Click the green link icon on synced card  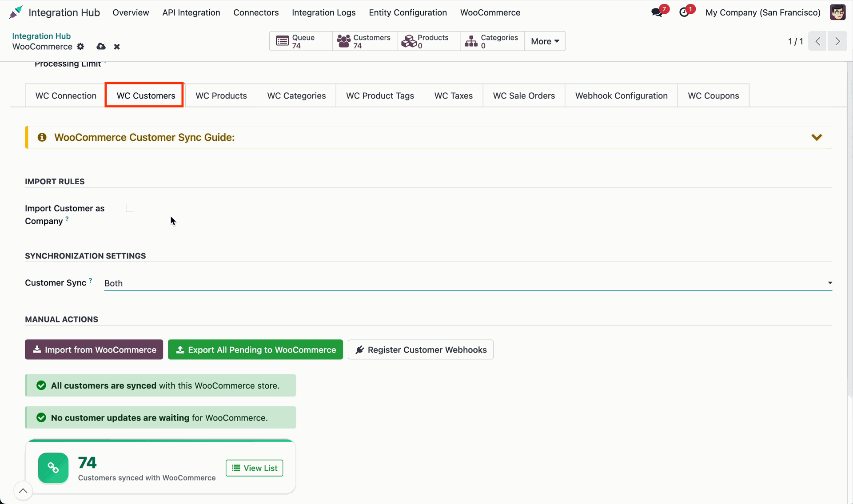pyautogui.click(x=53, y=468)
